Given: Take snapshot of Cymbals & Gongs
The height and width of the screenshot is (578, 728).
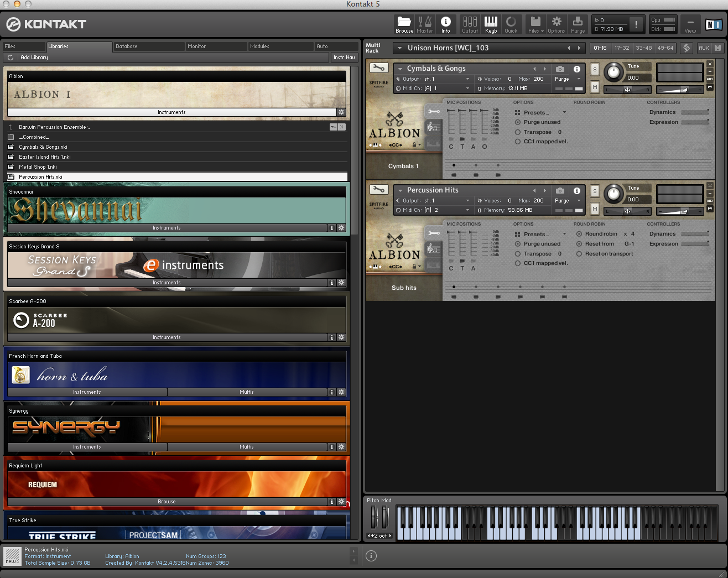Looking at the screenshot, I should coord(560,69).
